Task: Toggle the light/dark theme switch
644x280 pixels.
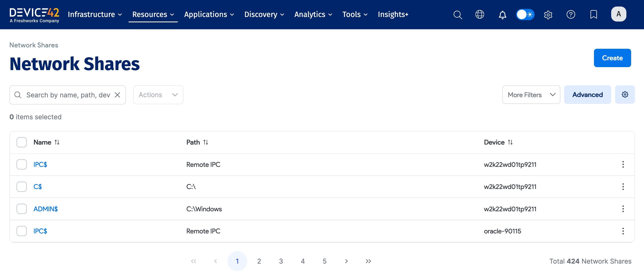Action: click(525, 14)
